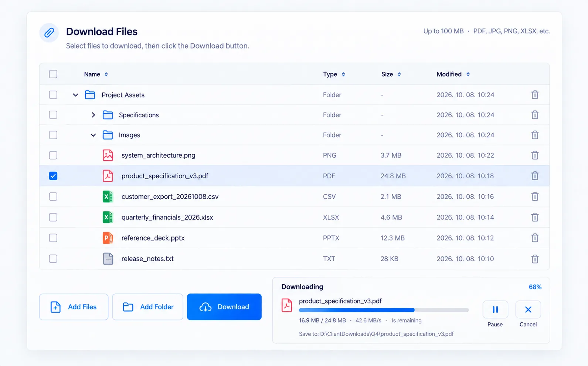
Task: Click the Specifications folder icon
Action: coord(108,115)
